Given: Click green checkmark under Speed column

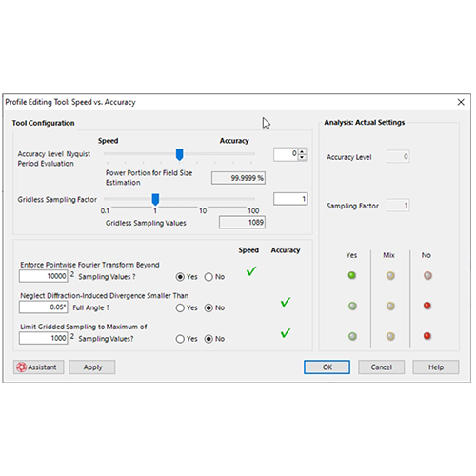Looking at the screenshot, I should [251, 271].
